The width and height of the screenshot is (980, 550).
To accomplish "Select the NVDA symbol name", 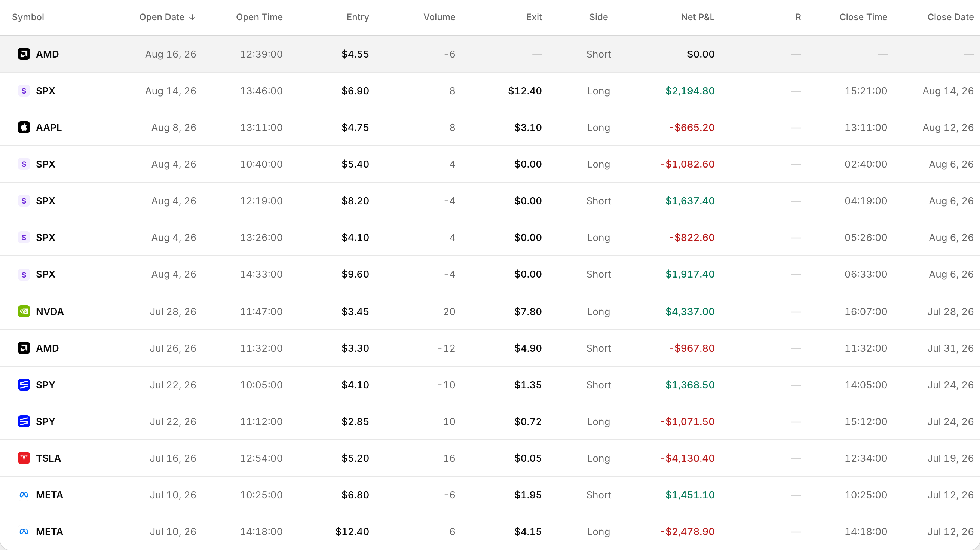I will pyautogui.click(x=50, y=312).
